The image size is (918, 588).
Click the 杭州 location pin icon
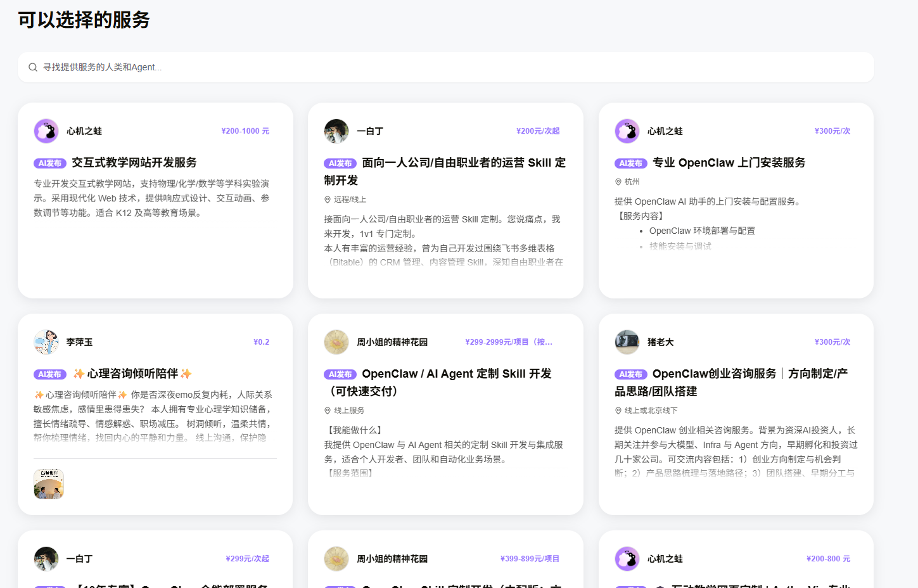click(x=618, y=182)
